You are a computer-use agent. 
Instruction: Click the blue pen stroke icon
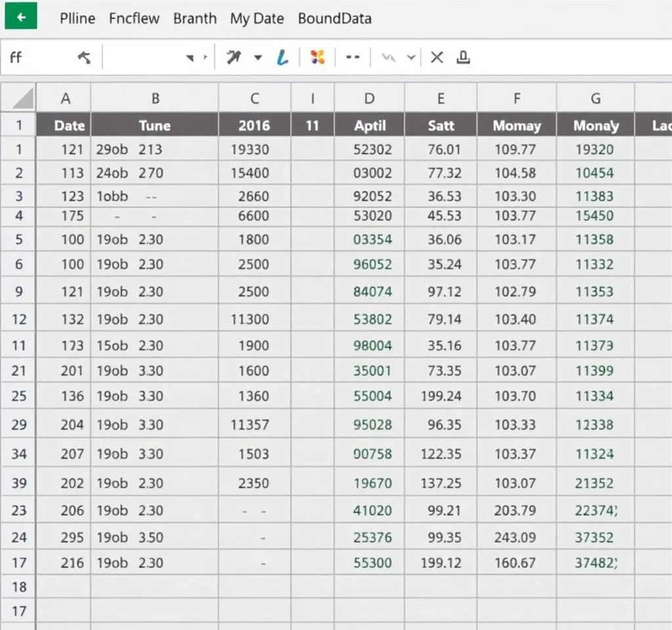click(282, 57)
